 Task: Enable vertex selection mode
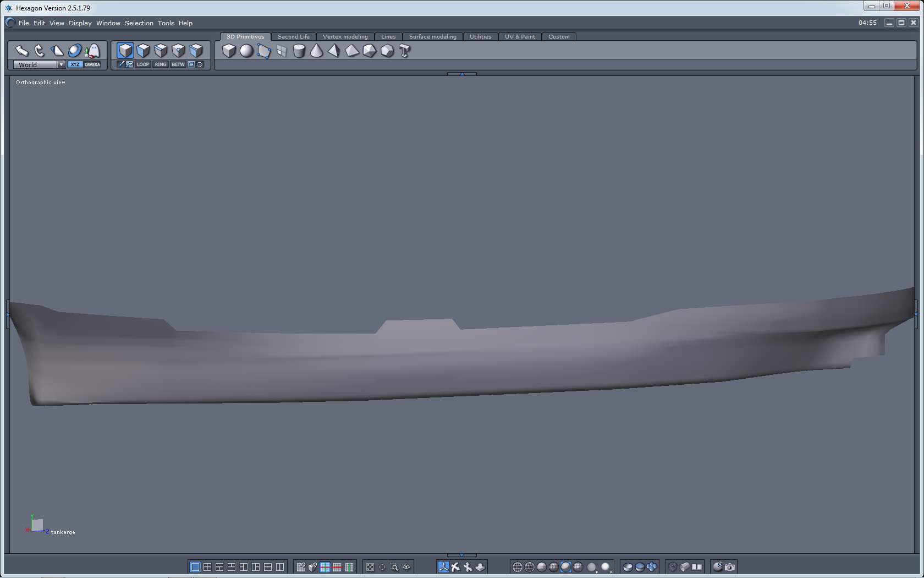click(178, 51)
